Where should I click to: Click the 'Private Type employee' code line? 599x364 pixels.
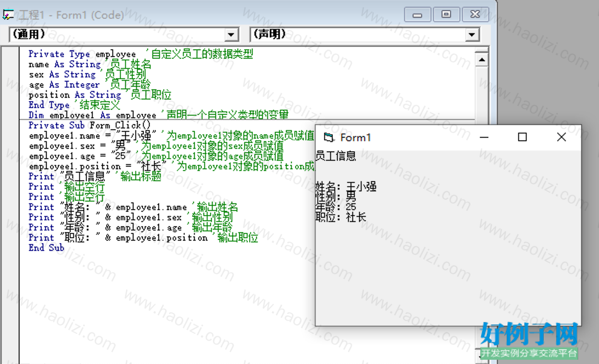(x=141, y=54)
